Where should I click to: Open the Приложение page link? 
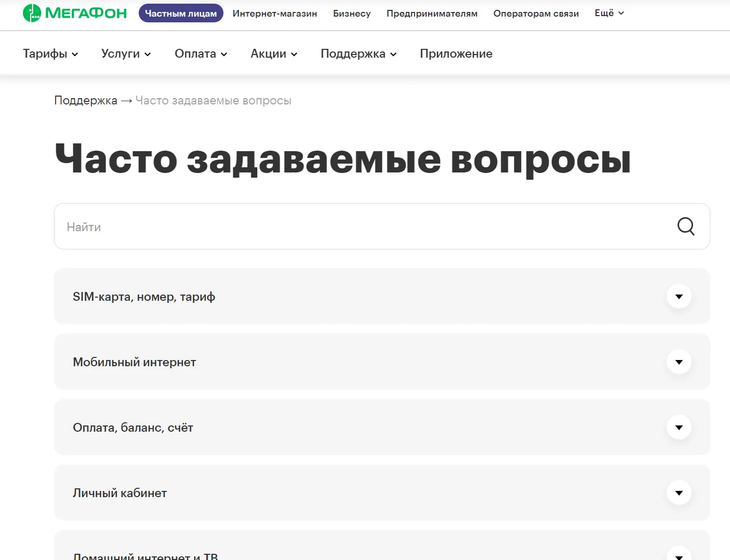tap(456, 54)
